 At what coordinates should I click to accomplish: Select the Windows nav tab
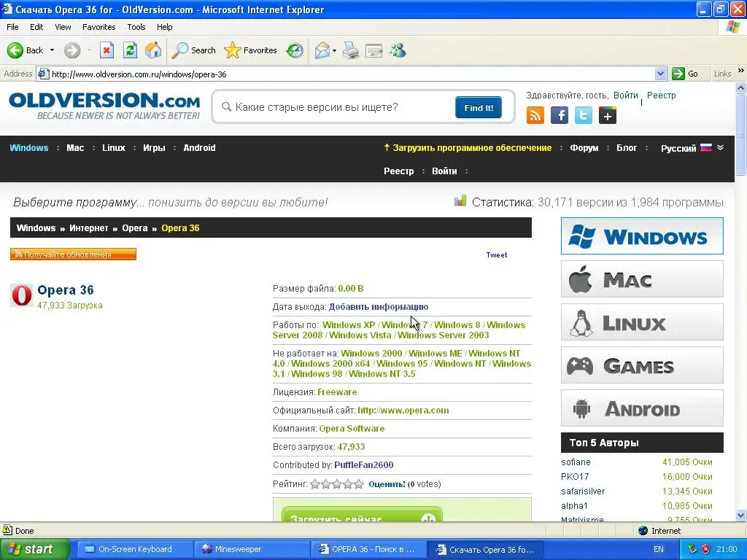coord(29,147)
